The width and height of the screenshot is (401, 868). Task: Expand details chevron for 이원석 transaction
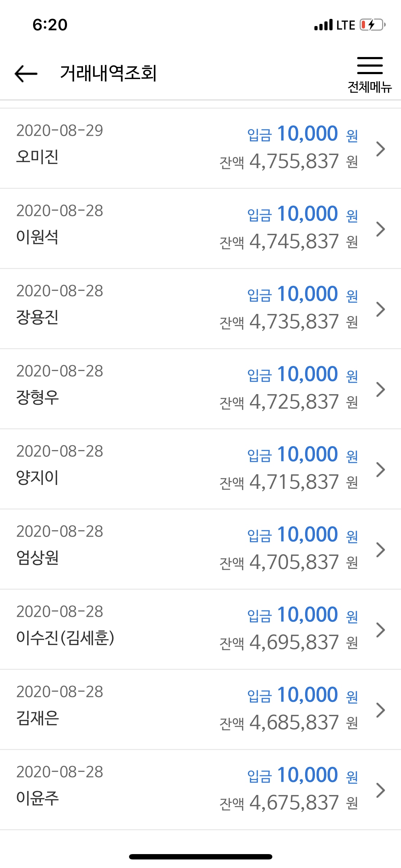tap(381, 229)
